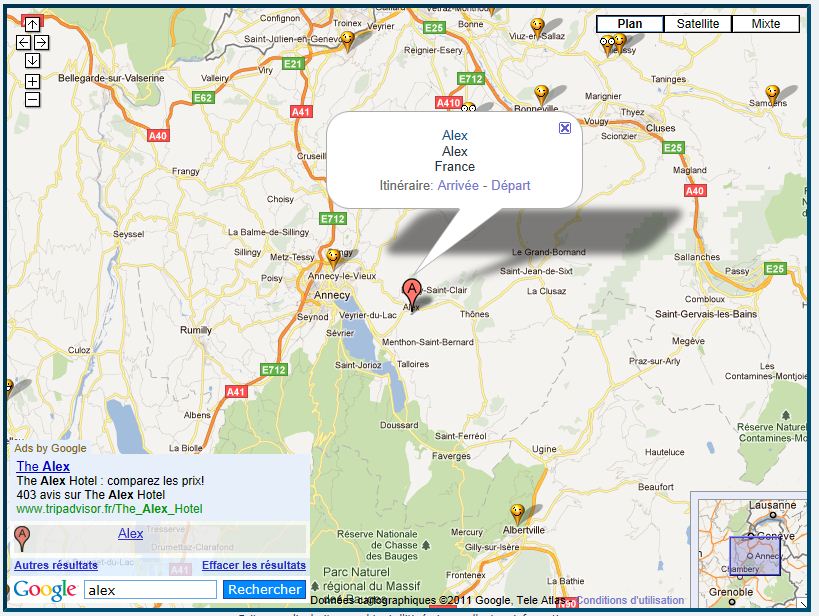Open The Alex ad link
The height and width of the screenshot is (616, 819).
tap(43, 466)
